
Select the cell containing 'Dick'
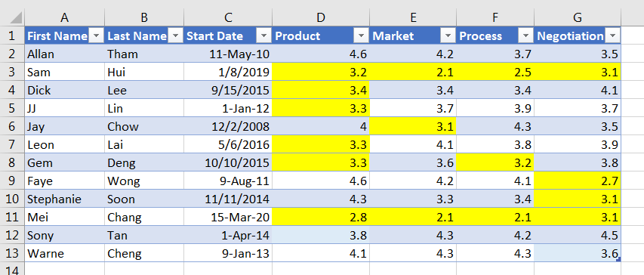coord(64,90)
